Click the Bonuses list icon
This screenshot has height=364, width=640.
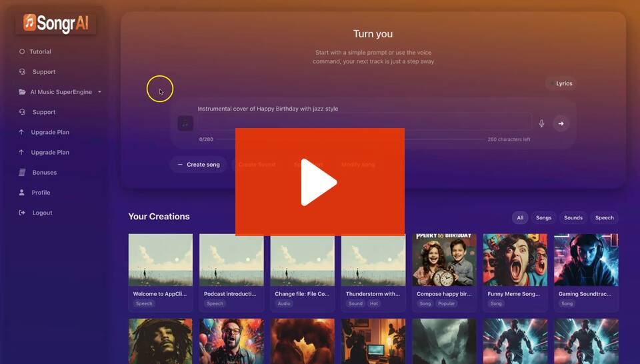point(22,173)
